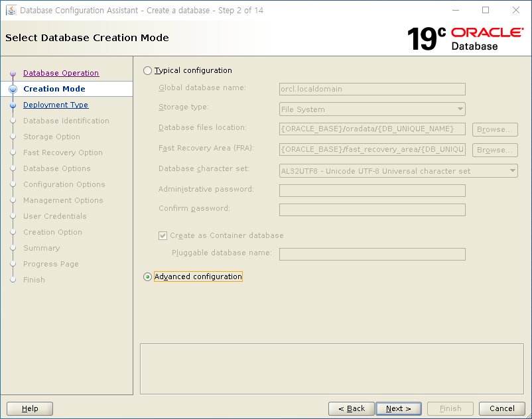
Task: Click Management Options step
Action: [x=63, y=200]
